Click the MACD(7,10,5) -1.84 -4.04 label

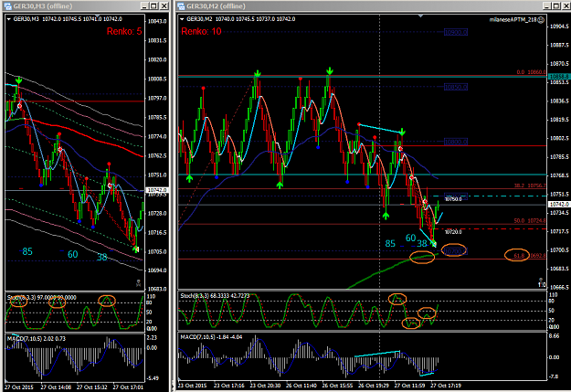(212, 337)
